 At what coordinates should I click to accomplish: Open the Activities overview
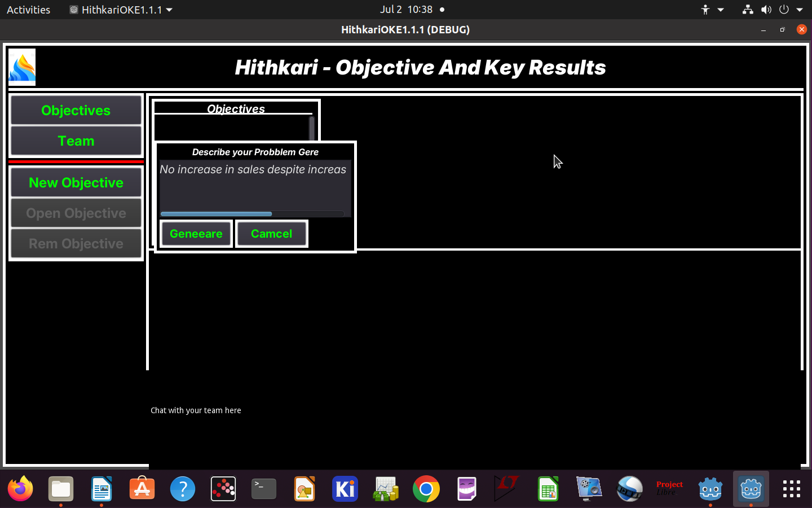[28, 10]
